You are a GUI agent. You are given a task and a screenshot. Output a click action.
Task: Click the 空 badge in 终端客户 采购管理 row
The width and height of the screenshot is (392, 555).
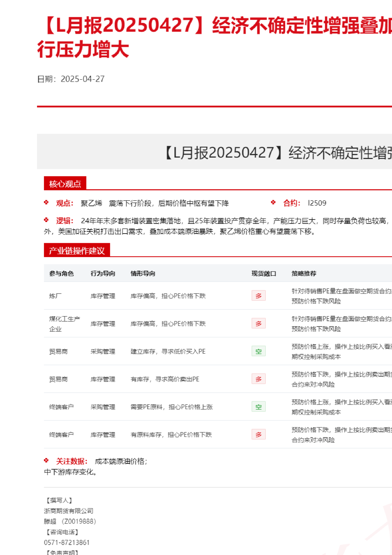[258, 407]
